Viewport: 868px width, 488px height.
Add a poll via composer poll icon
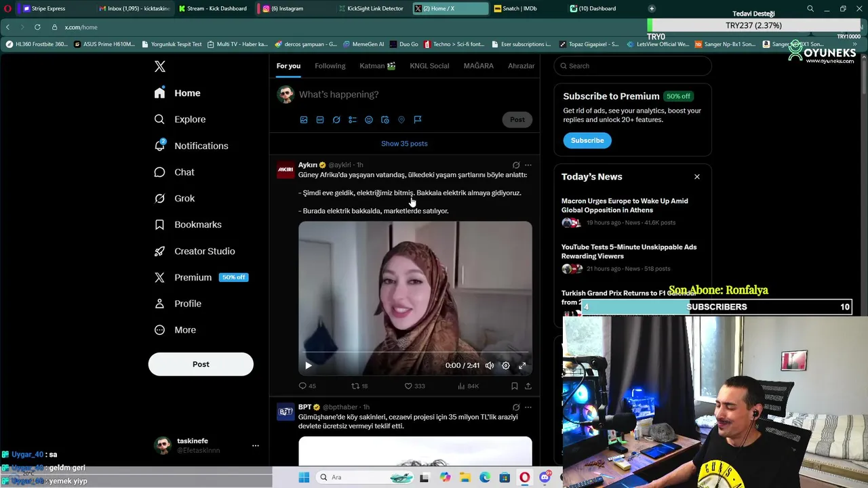[x=353, y=119]
